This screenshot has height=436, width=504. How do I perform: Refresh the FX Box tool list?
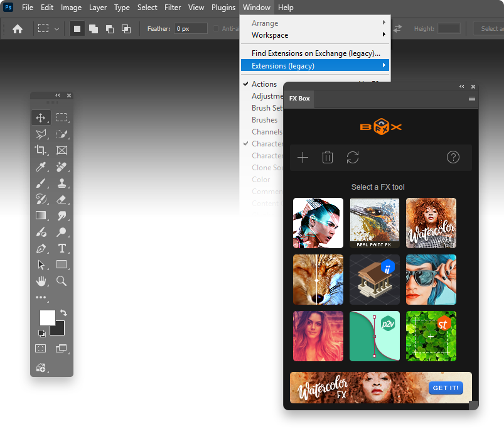coord(353,158)
